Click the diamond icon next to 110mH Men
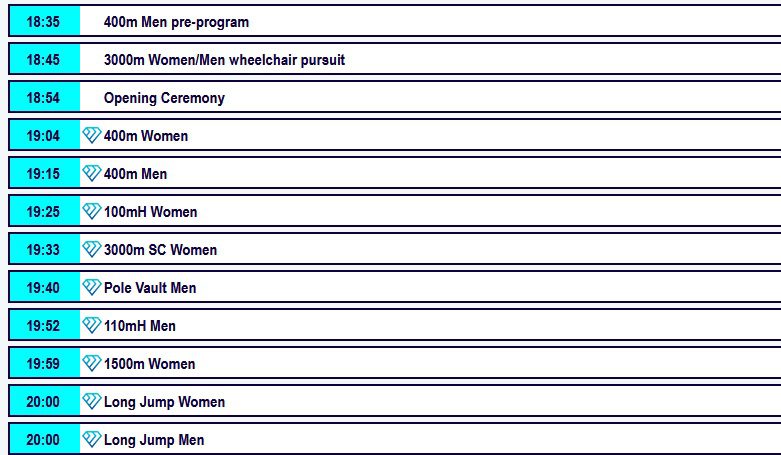 pyautogui.click(x=92, y=325)
